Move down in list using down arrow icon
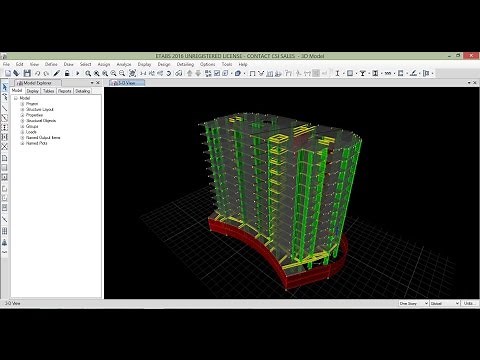The image size is (480, 360). pos(198,73)
